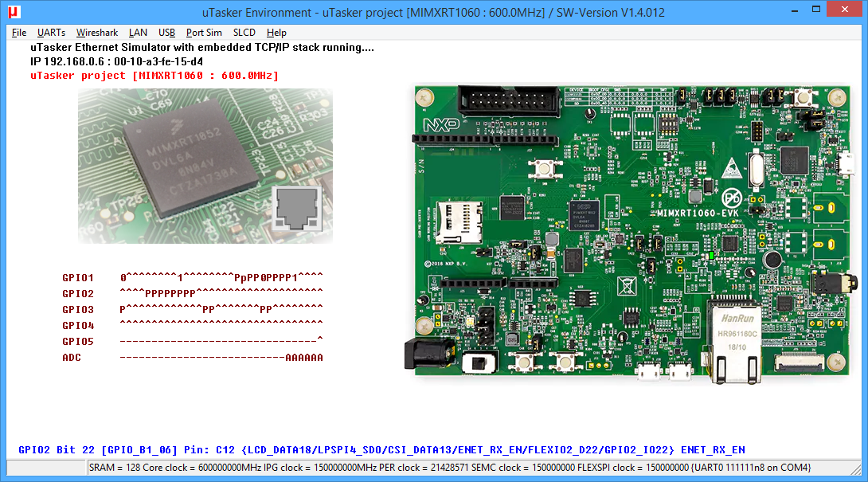
Task: Click the 'UART0 111111n8 on COM4' status entry
Action: pos(751,468)
